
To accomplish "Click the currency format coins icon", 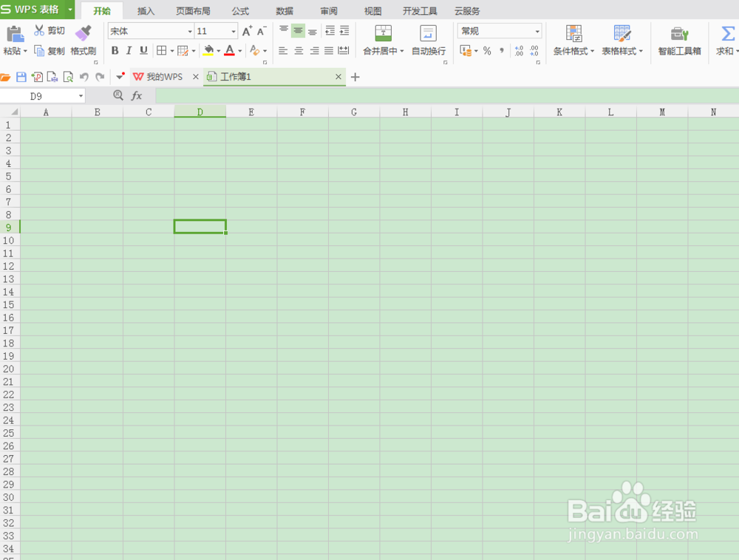I will pyautogui.click(x=466, y=50).
